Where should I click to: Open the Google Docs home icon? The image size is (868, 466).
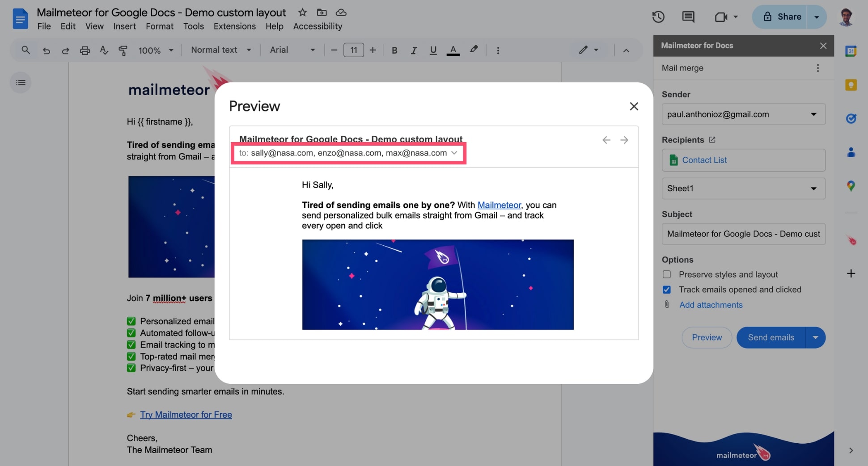point(20,19)
